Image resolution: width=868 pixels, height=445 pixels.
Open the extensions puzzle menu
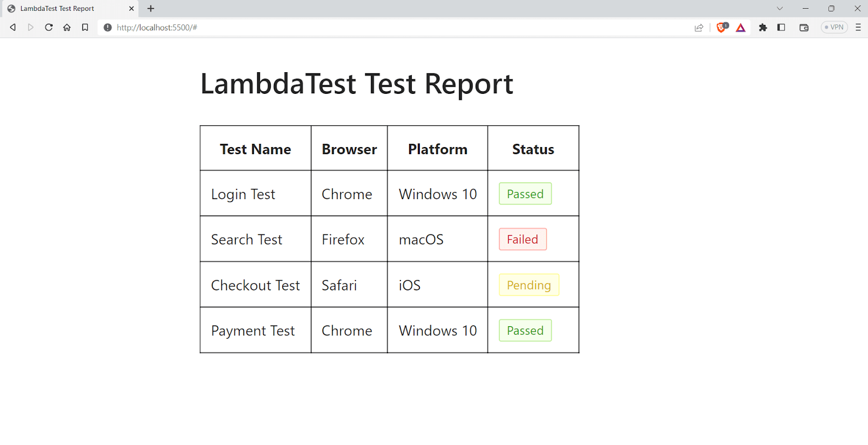(763, 28)
